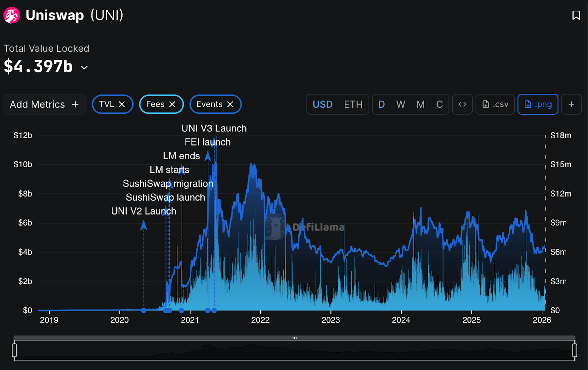The width and height of the screenshot is (588, 370).
Task: Select cumulative C chart mode
Action: [x=439, y=104]
